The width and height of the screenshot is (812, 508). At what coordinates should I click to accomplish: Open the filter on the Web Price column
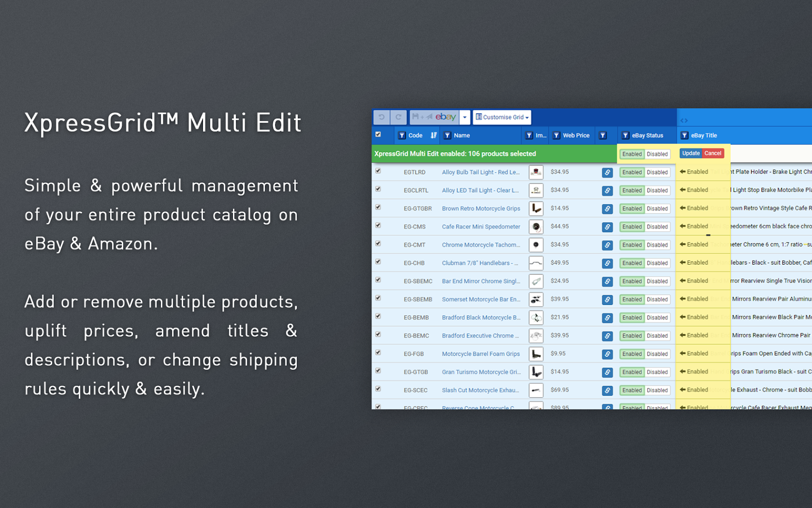pos(557,136)
